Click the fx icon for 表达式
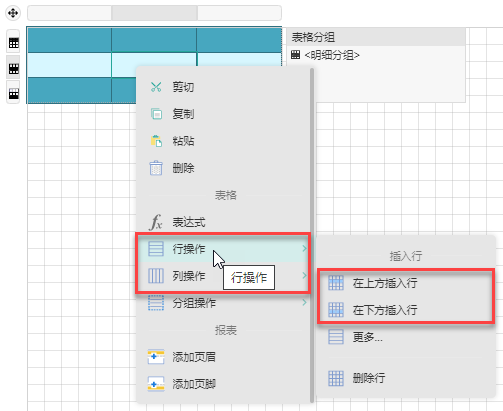 click(156, 222)
